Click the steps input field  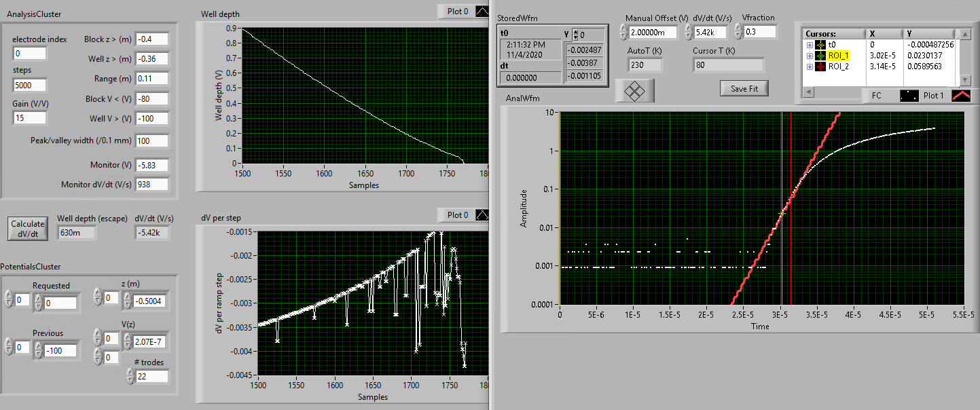pos(30,85)
